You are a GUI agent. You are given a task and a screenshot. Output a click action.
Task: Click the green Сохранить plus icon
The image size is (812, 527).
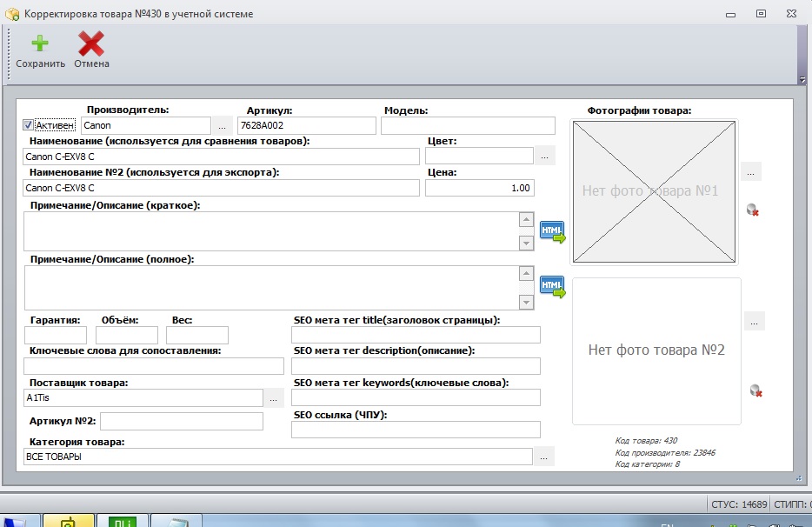(40, 43)
